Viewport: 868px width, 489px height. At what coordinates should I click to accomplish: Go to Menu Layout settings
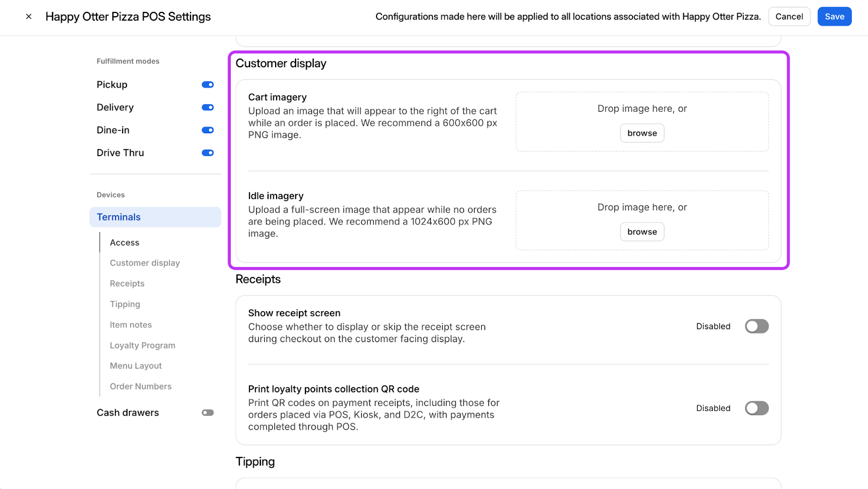tap(136, 366)
